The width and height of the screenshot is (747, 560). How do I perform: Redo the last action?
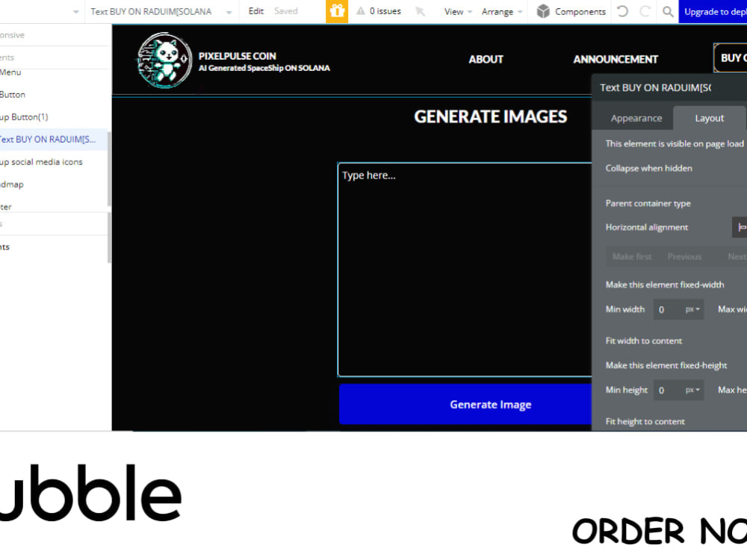pyautogui.click(x=645, y=11)
